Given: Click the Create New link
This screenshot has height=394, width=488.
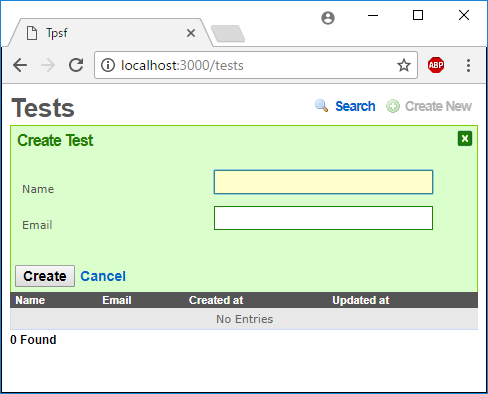Looking at the screenshot, I should click(x=438, y=106).
